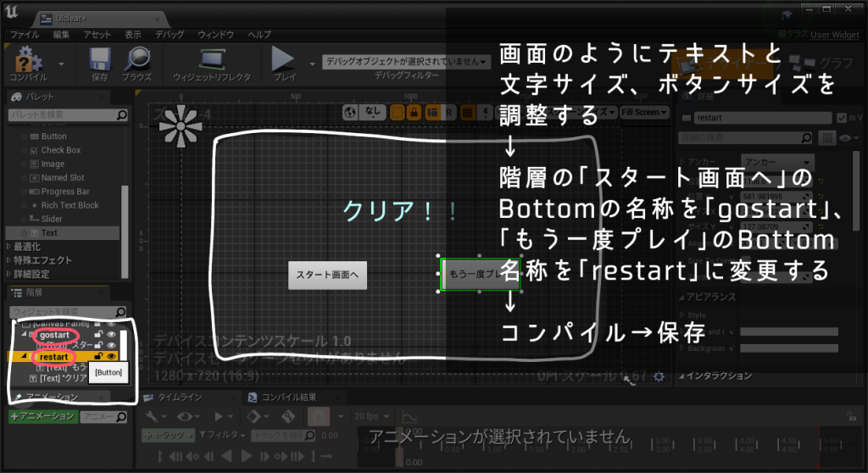Save the widget with the 保存 icon
Screen dimensions: 868x473
click(100, 61)
